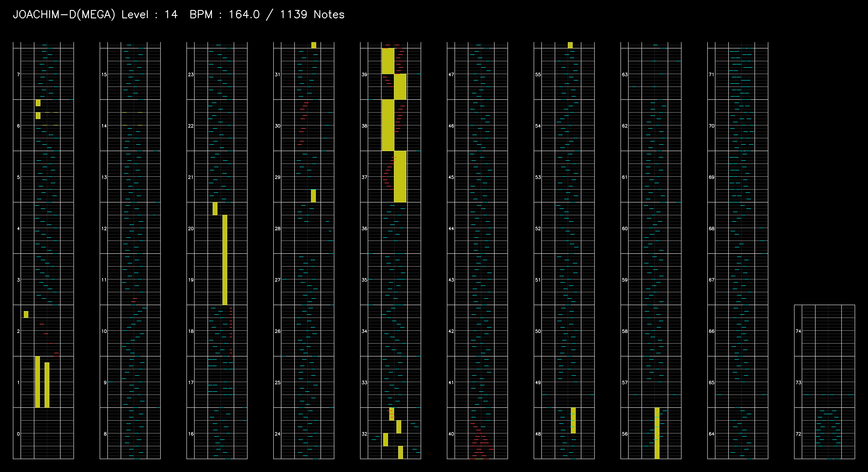Select measure number 71 label
Screen dimensions: 868x472
tap(711, 75)
